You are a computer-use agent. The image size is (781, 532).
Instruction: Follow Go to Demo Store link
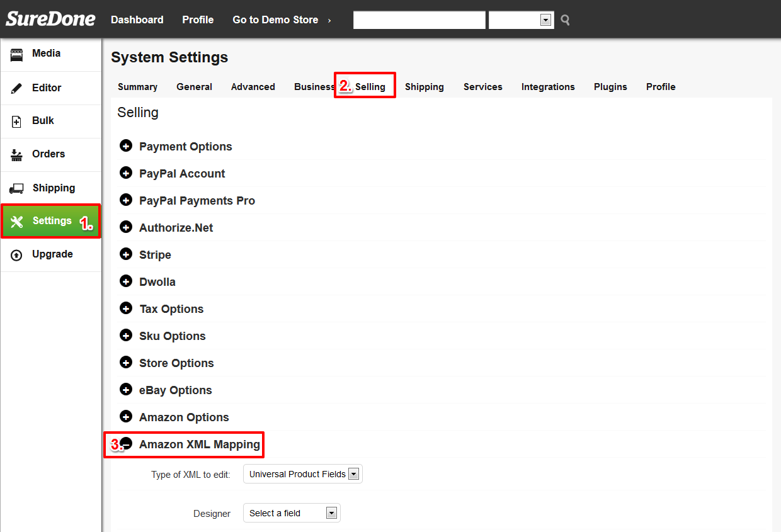(x=275, y=20)
